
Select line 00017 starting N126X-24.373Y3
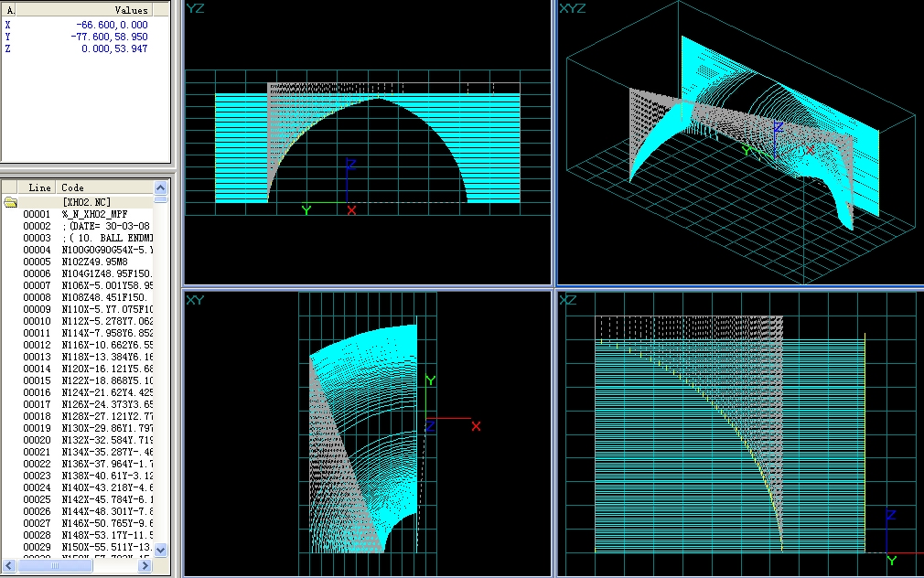[78, 404]
